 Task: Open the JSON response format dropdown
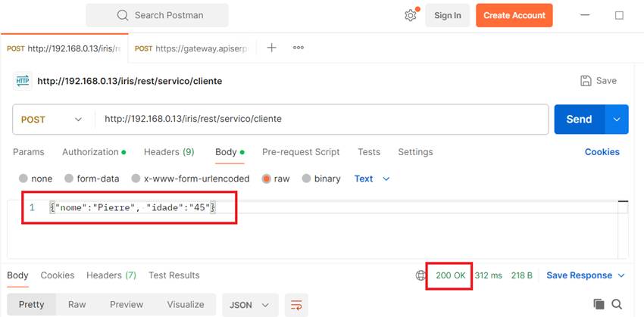tap(249, 305)
